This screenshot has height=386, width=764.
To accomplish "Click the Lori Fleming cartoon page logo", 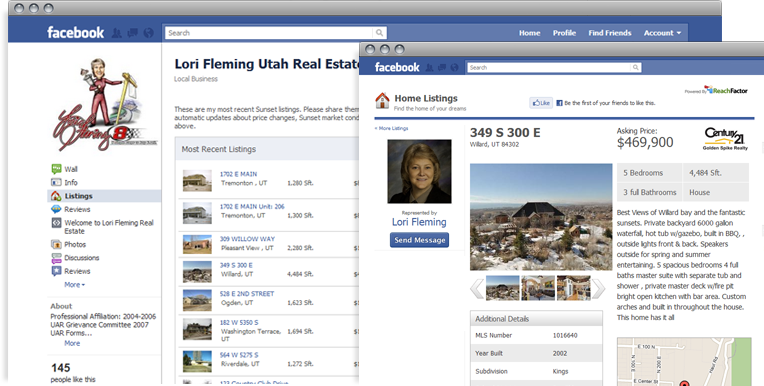I will pyautogui.click(x=105, y=105).
